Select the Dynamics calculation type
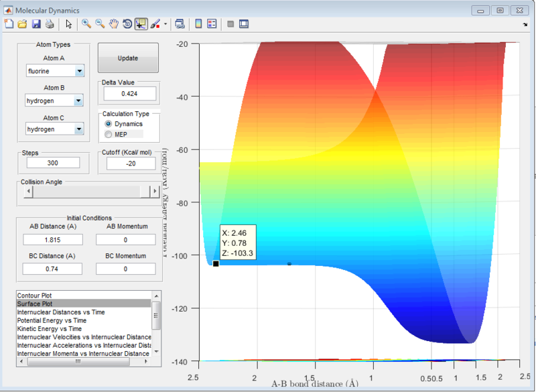The width and height of the screenshot is (536, 392). 109,124
